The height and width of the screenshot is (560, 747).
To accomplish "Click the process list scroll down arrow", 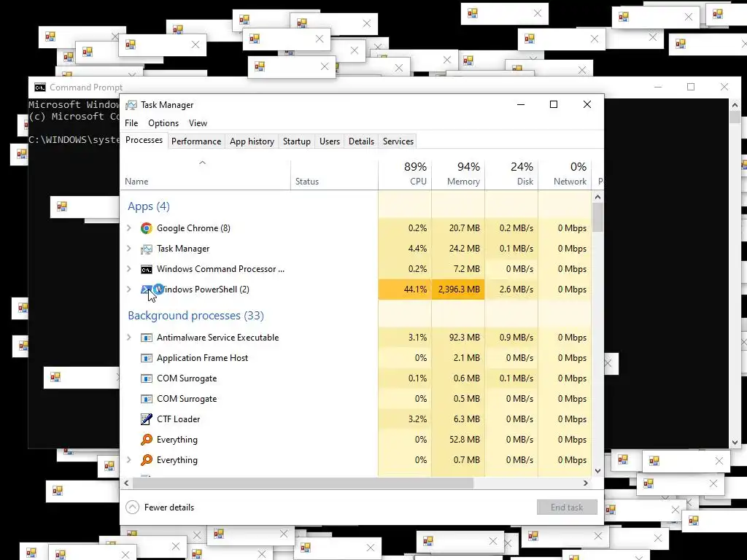I will [x=598, y=470].
